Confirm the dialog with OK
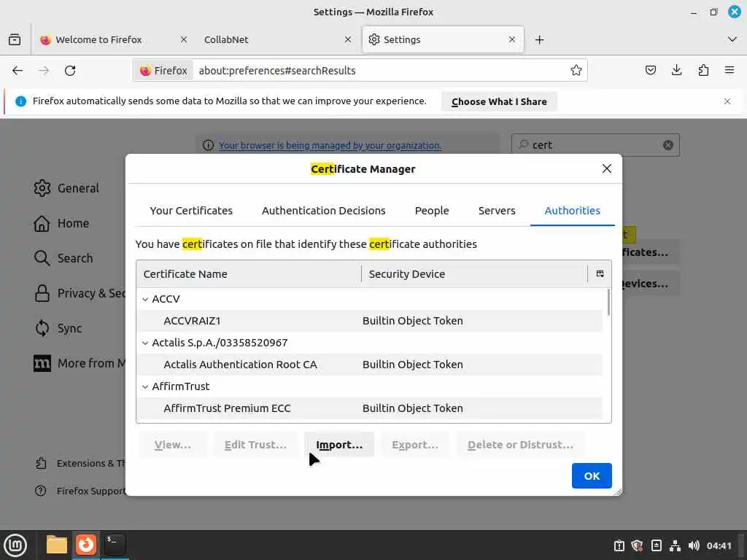 pyautogui.click(x=592, y=475)
